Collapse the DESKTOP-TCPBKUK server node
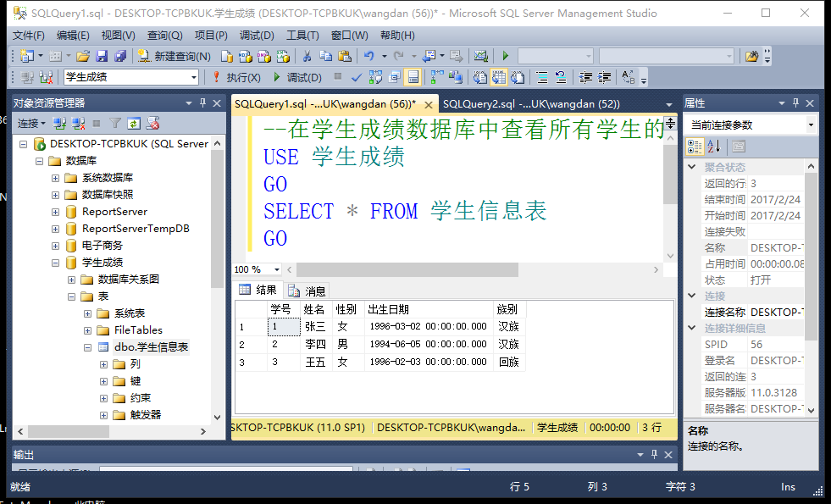 (x=24, y=144)
